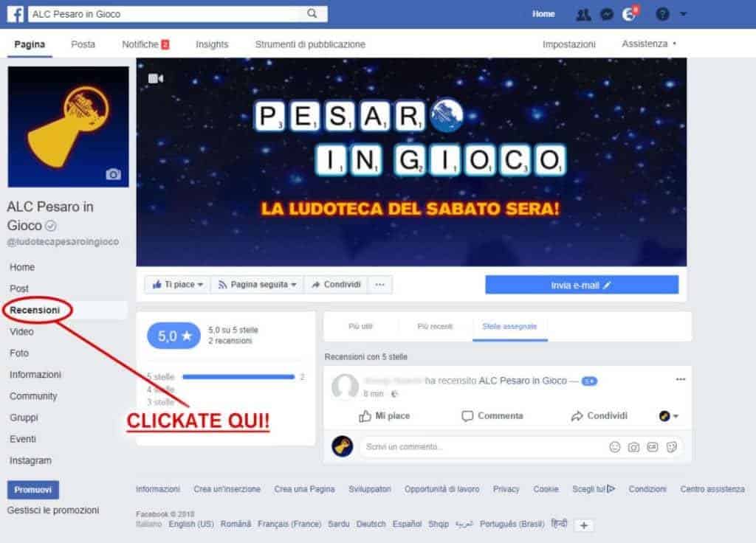Screen dimensions: 756x543
Task: Click the photo attachment icon in the comment box
Action: 633,447
